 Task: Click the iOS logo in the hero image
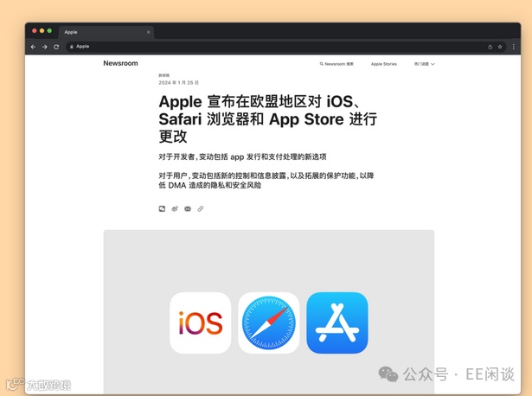(200, 323)
